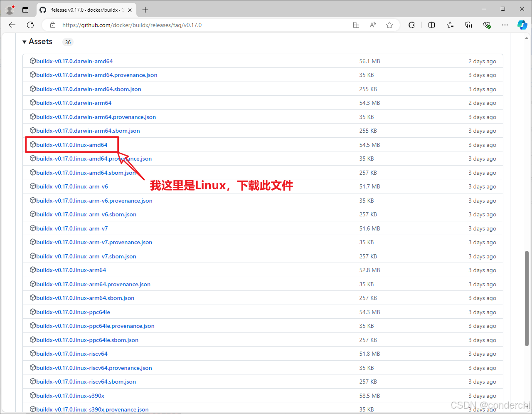Open a new tab with plus button

[145, 10]
